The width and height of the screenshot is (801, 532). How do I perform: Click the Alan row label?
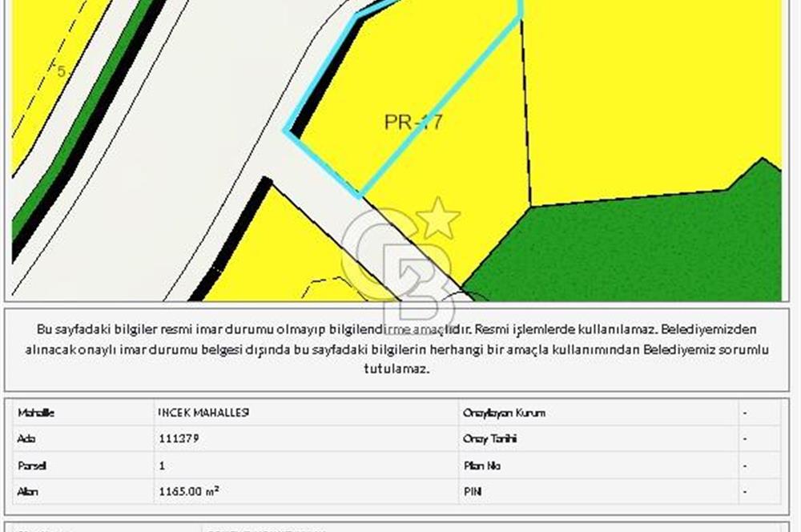tap(27, 492)
